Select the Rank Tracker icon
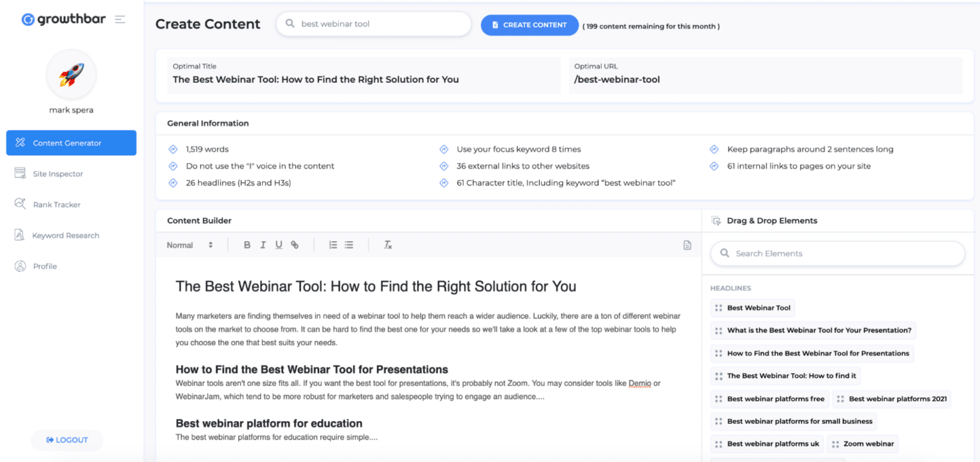This screenshot has width=980, height=462. (x=20, y=204)
